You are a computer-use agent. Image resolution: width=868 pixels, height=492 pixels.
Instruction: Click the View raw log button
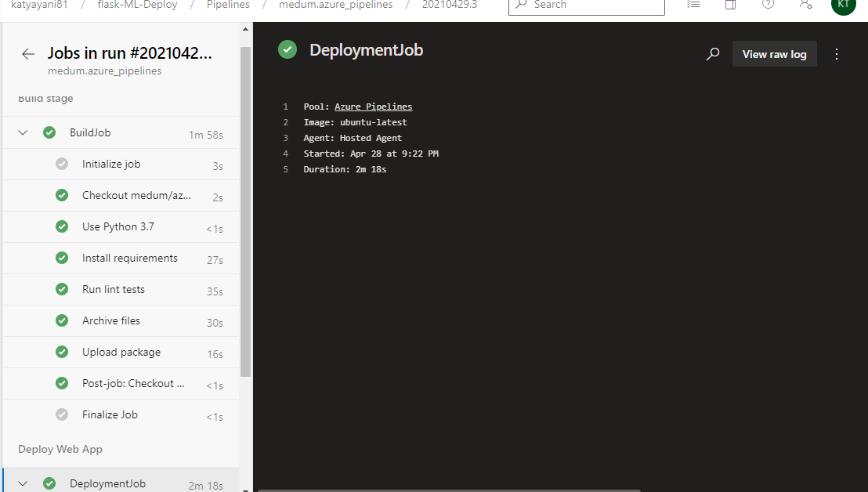[774, 54]
